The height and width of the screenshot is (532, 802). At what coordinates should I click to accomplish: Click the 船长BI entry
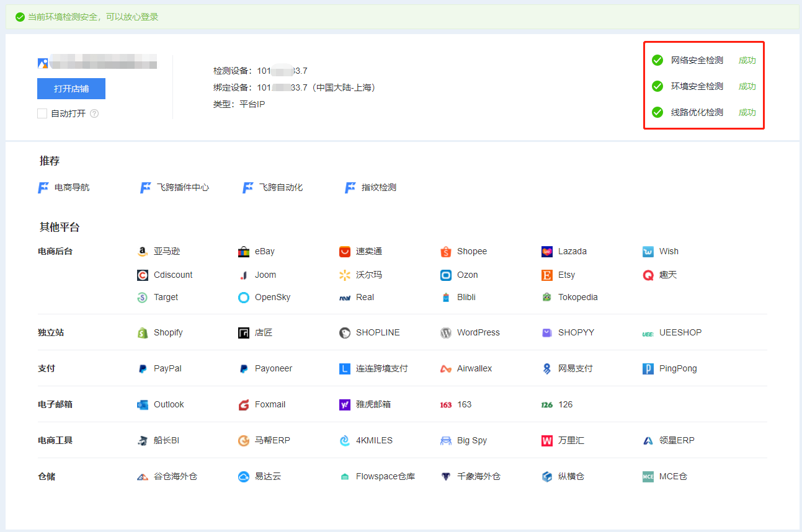pyautogui.click(x=158, y=440)
